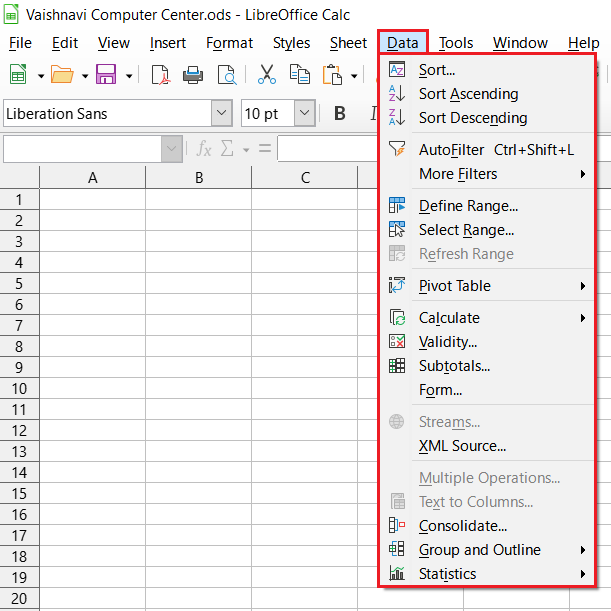Click the Sort Ascending icon in menu
This screenshot has height=611, width=611.
point(397,94)
